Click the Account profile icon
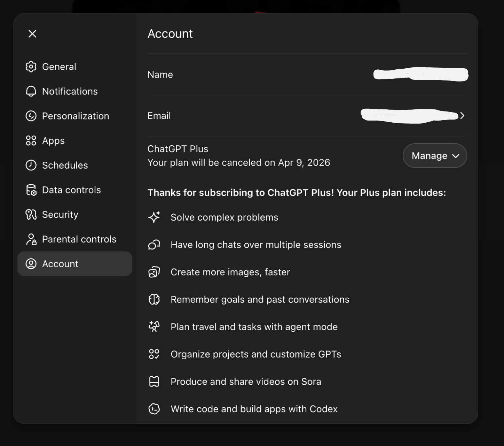Screen dimensions: 504x446 31,264
